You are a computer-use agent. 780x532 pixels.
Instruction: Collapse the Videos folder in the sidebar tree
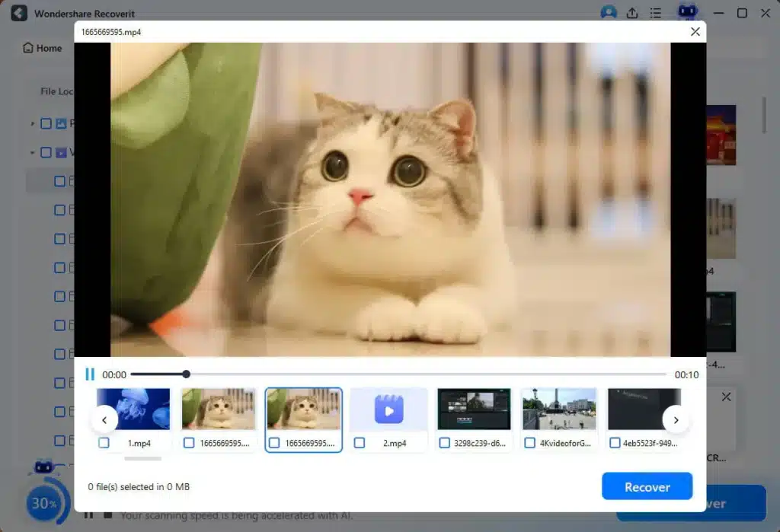[x=31, y=152]
